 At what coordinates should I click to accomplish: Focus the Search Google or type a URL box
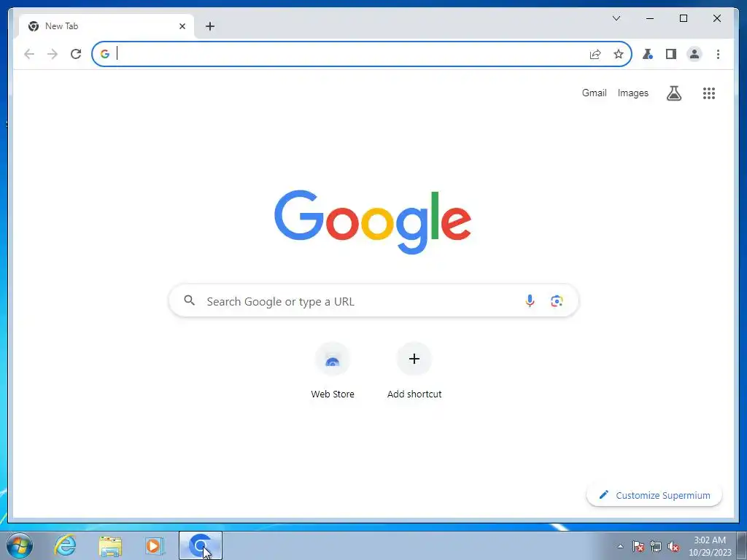point(373,301)
